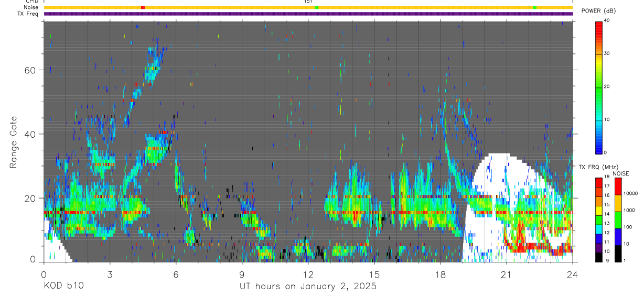Click the '11' tick on TX FRQ legend
Screen dimensions: 644x297
607,242
